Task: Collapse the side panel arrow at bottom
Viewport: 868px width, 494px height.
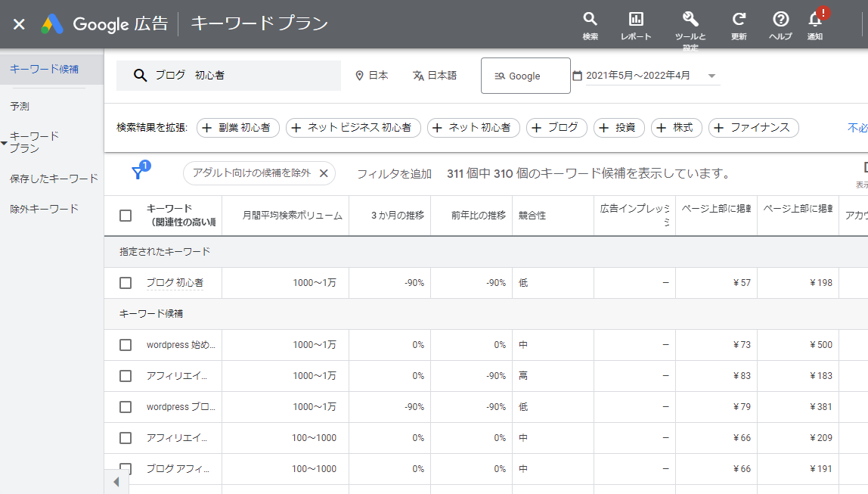Action: (116, 482)
